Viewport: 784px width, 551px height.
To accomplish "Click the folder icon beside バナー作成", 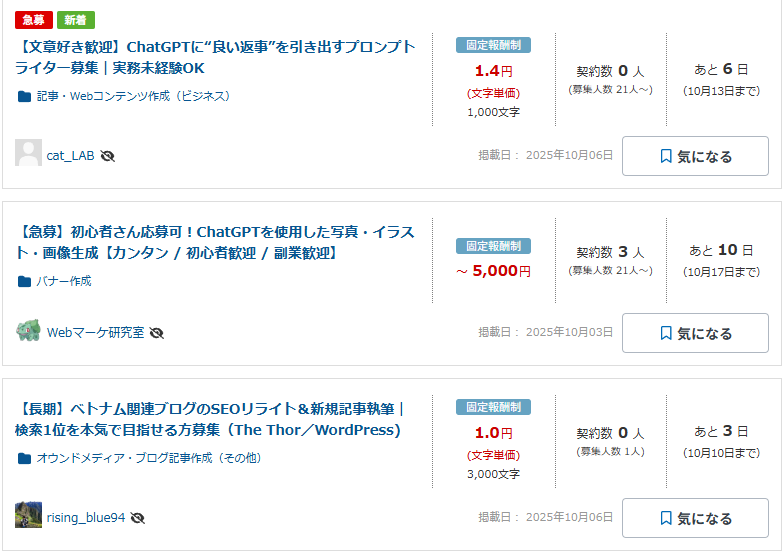I will [x=24, y=282].
